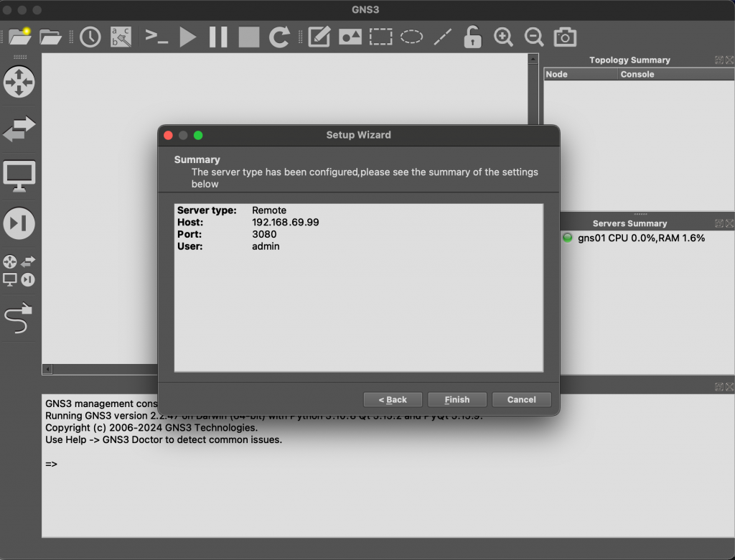
Task: Open console to all devices
Action: tap(156, 37)
